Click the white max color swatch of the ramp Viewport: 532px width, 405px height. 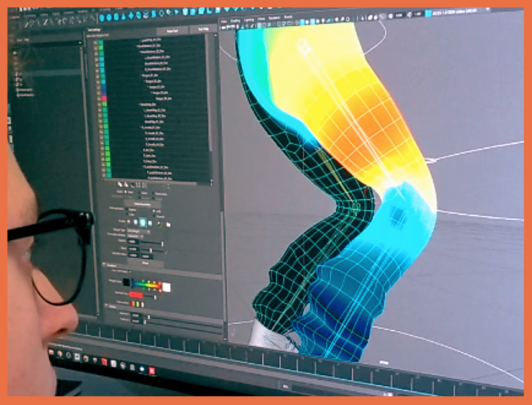(x=166, y=286)
